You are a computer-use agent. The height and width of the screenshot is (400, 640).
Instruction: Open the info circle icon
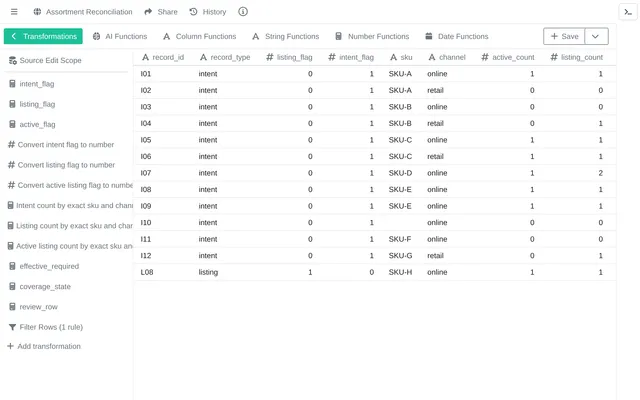tap(243, 12)
